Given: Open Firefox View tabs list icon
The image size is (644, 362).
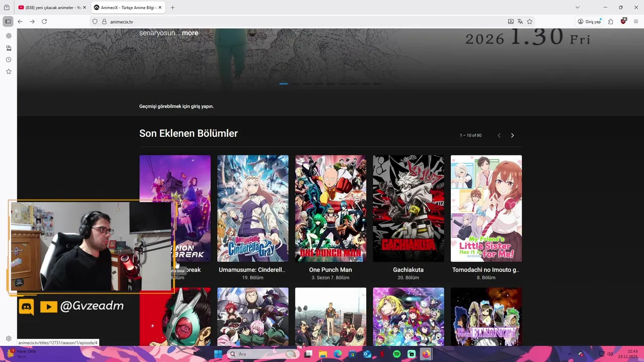Looking at the screenshot, I should click(x=7, y=8).
